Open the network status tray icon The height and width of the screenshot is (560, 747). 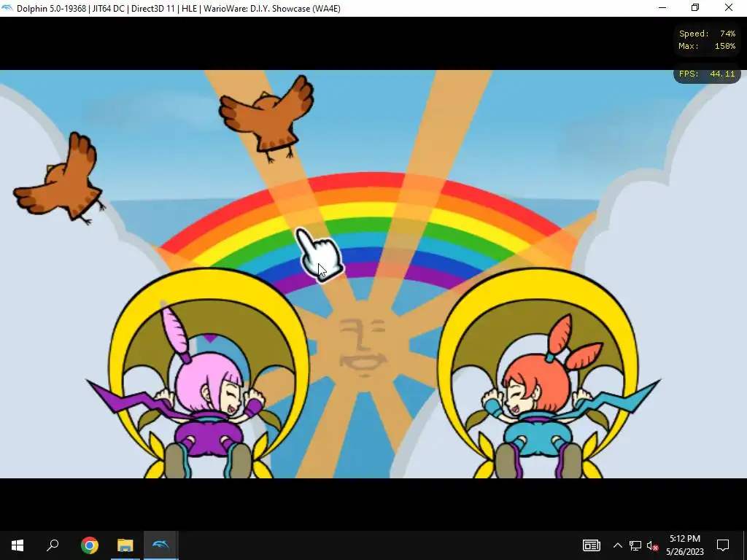click(x=635, y=545)
